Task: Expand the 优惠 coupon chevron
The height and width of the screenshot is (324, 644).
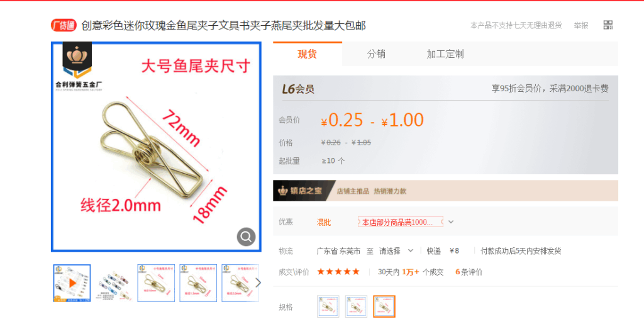Action: point(451,222)
